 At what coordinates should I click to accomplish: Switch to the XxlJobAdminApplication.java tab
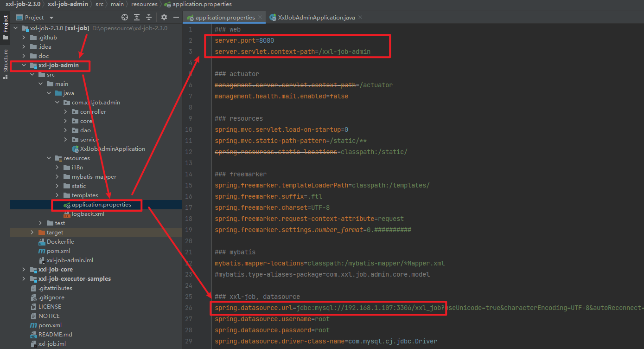316,17
